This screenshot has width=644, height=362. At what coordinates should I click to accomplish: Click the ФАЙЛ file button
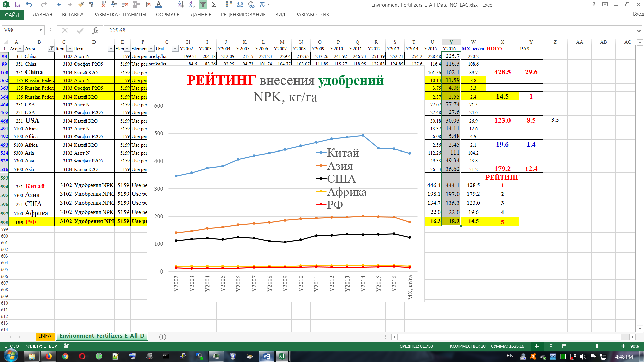coord(12,15)
